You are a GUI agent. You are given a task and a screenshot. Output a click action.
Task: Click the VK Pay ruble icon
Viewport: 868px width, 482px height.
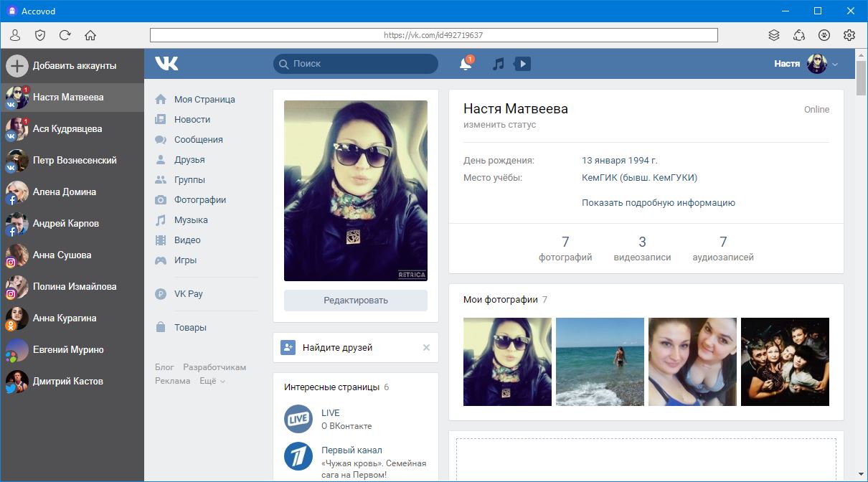point(161,294)
